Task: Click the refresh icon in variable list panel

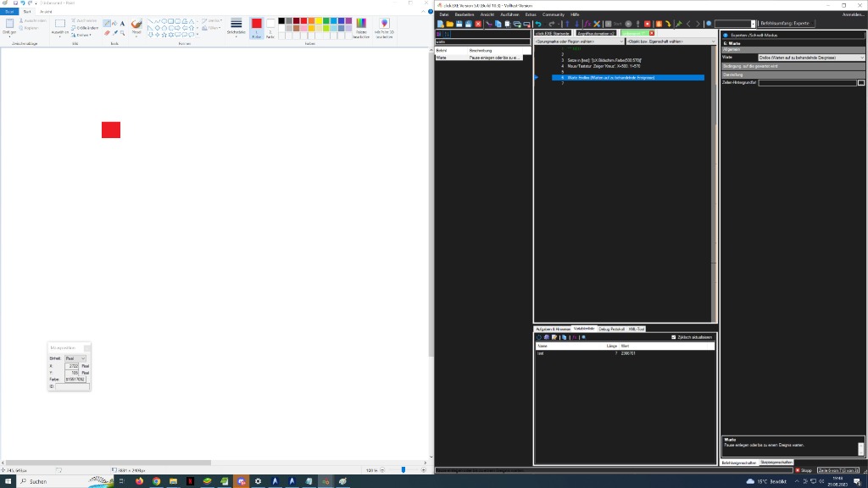Action: pos(538,337)
